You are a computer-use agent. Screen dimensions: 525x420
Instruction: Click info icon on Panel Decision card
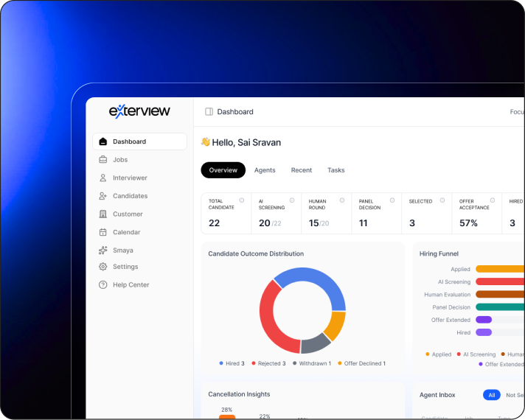click(392, 200)
